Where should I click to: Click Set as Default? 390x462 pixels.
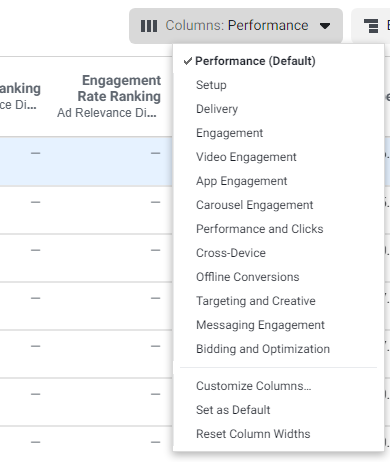[x=233, y=410]
